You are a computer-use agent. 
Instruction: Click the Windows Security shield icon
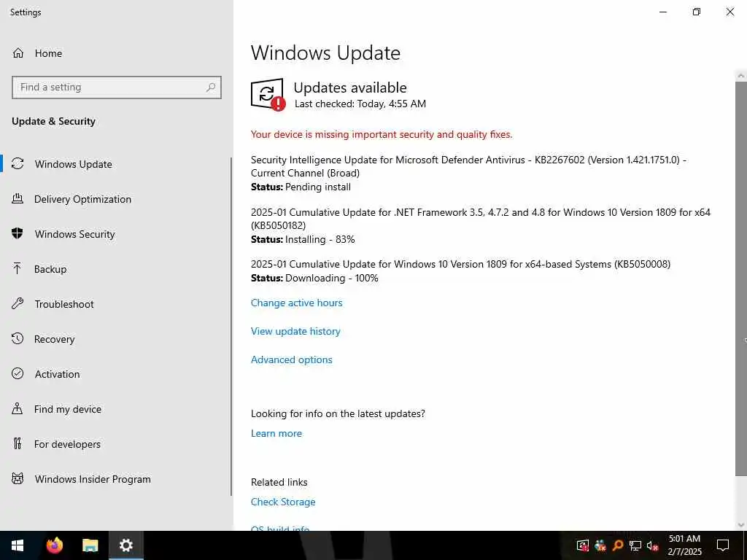[18, 234]
